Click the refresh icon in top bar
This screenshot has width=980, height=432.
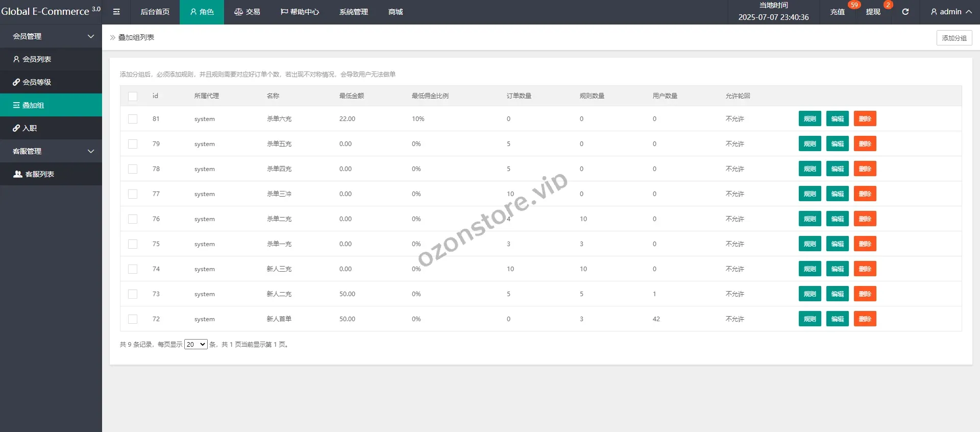(x=905, y=12)
